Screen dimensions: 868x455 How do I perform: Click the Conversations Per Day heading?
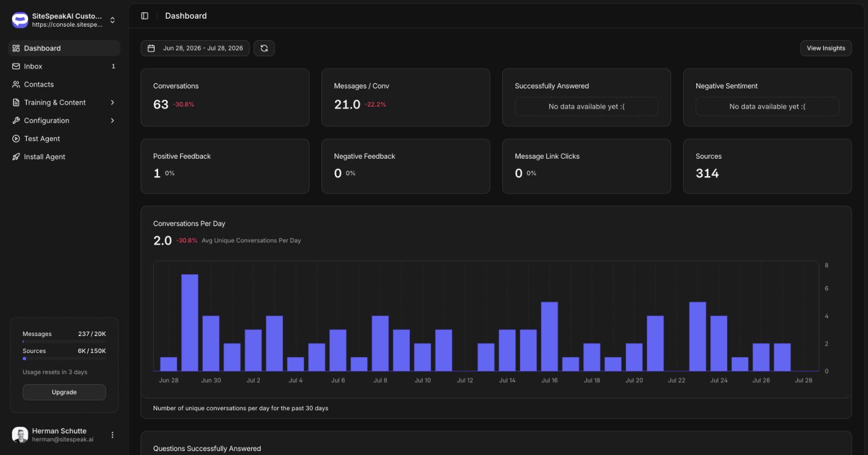pos(189,224)
